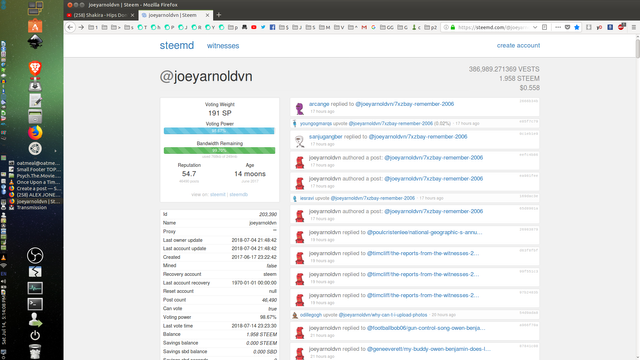Click the Pocket save icon
The image size is (640, 360).
point(567,27)
